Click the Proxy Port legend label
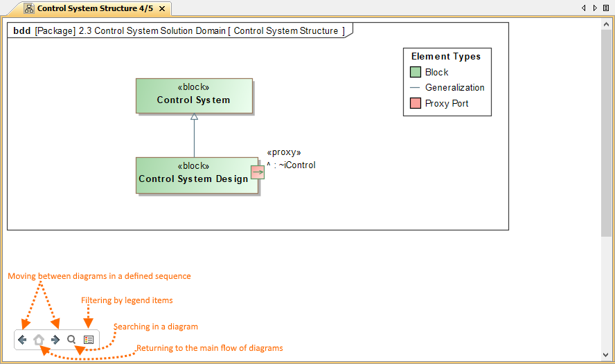This screenshot has height=364, width=615. coord(447,103)
